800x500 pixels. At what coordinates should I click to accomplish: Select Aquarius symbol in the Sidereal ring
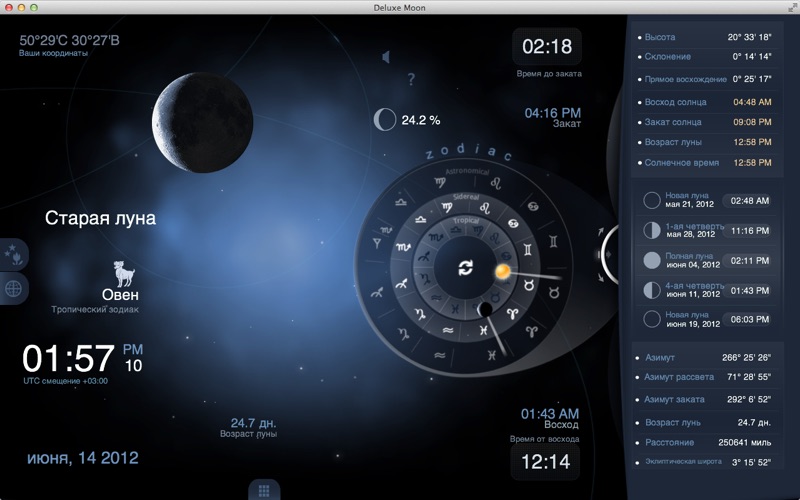[x=447, y=331]
